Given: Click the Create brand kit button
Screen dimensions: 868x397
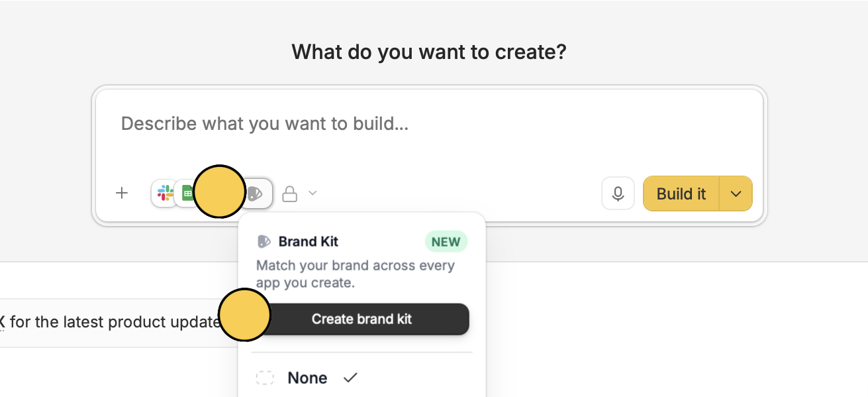Looking at the screenshot, I should 362,319.
